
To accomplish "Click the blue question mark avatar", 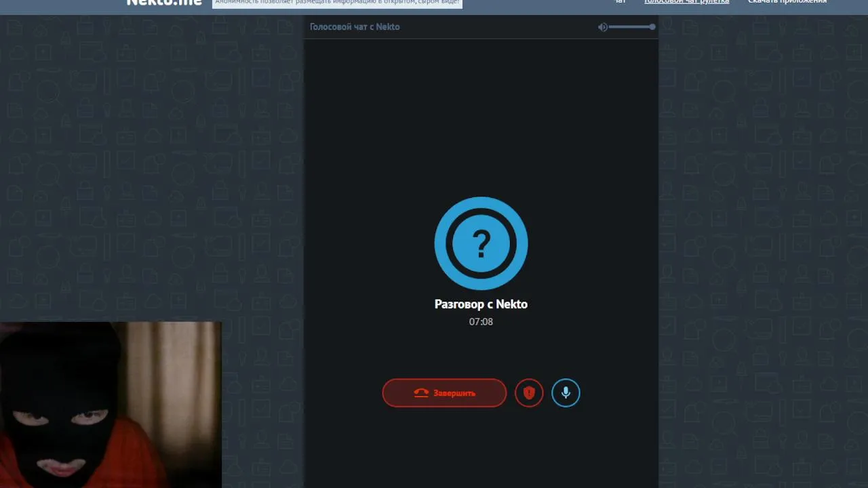I will click(x=481, y=243).
